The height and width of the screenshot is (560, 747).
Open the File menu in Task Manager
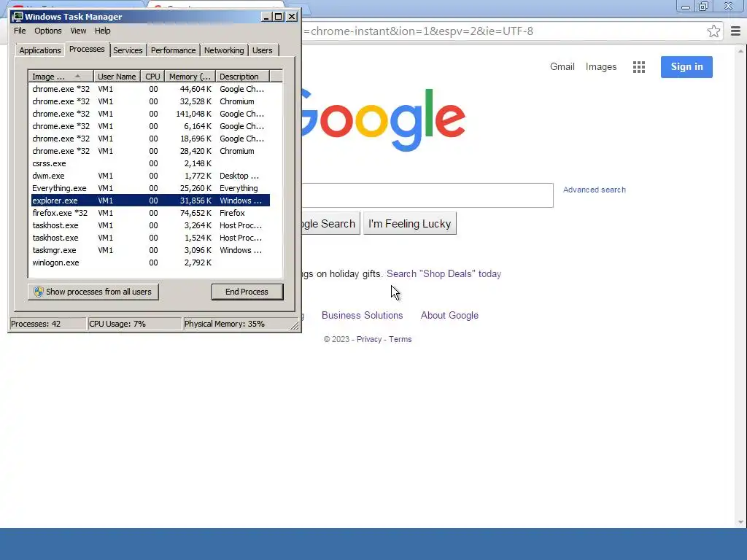pyautogui.click(x=20, y=31)
